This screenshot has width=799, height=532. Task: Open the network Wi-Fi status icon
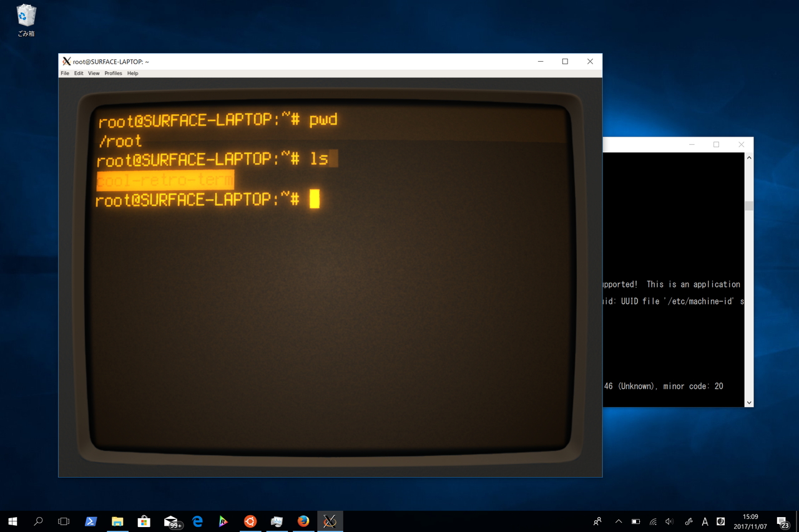pyautogui.click(x=653, y=521)
